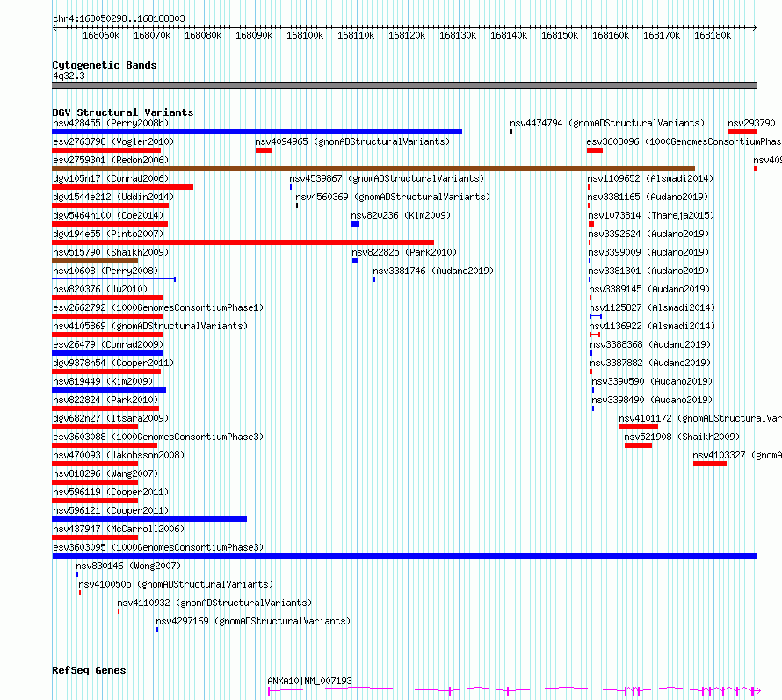The width and height of the screenshot is (782, 700).
Task: Open nsv1125827 (Alsmadi2014) variant
Action: [x=652, y=307]
